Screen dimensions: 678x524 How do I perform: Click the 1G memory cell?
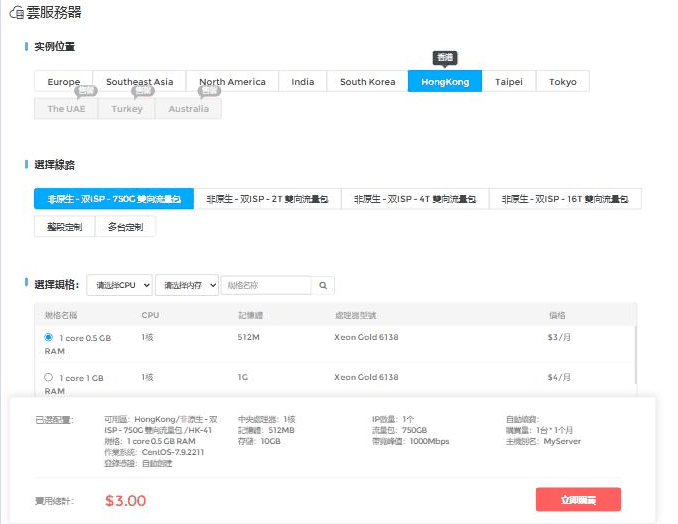click(243, 377)
